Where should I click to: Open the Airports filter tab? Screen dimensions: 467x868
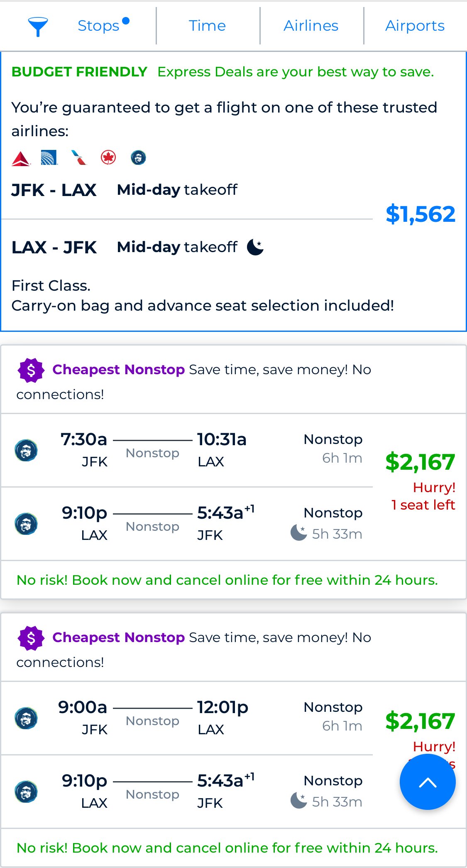point(415,26)
